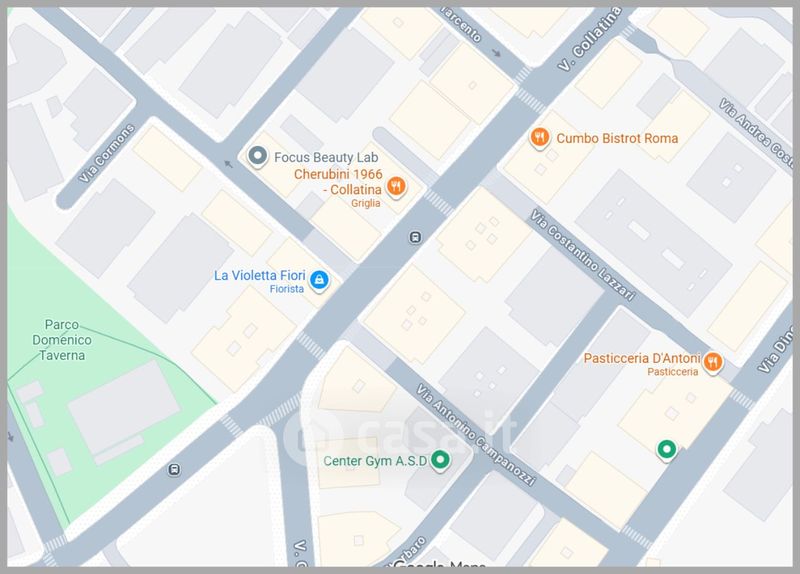Click the bus stop icon near the park
Viewport: 800px width, 574px height.
[x=174, y=469]
